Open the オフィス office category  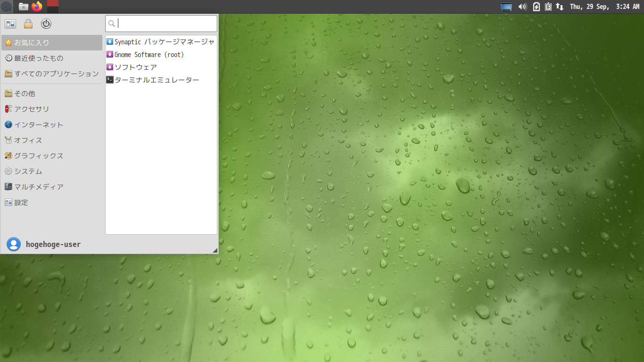point(52,140)
